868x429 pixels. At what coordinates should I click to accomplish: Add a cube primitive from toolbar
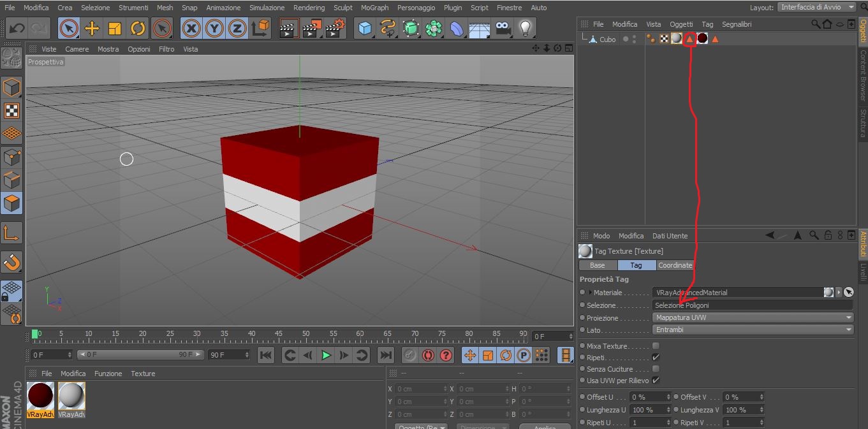[x=364, y=29]
